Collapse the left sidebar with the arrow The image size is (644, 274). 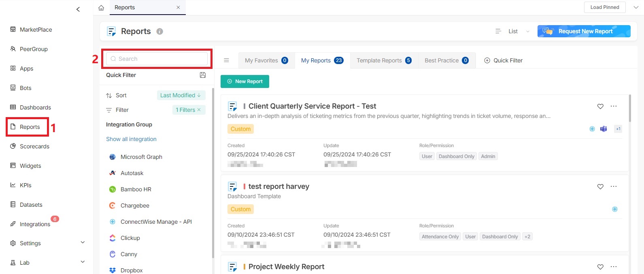[x=78, y=9]
